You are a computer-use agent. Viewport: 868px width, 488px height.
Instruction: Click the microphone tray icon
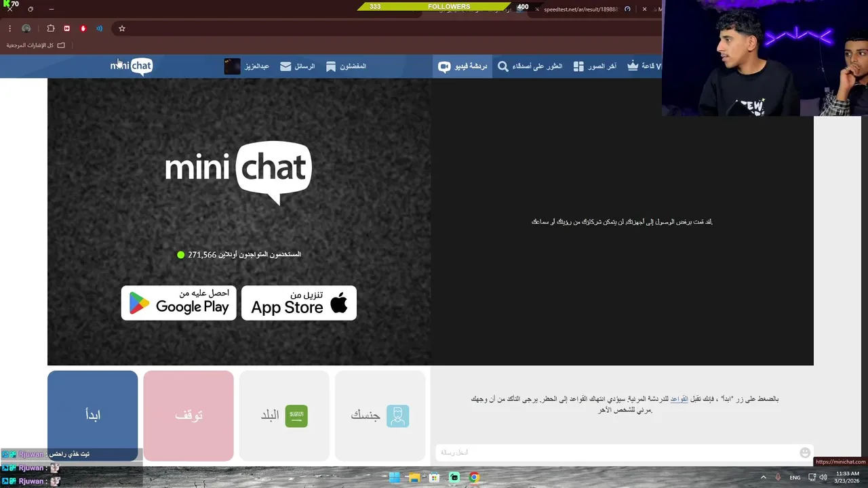pyautogui.click(x=778, y=477)
